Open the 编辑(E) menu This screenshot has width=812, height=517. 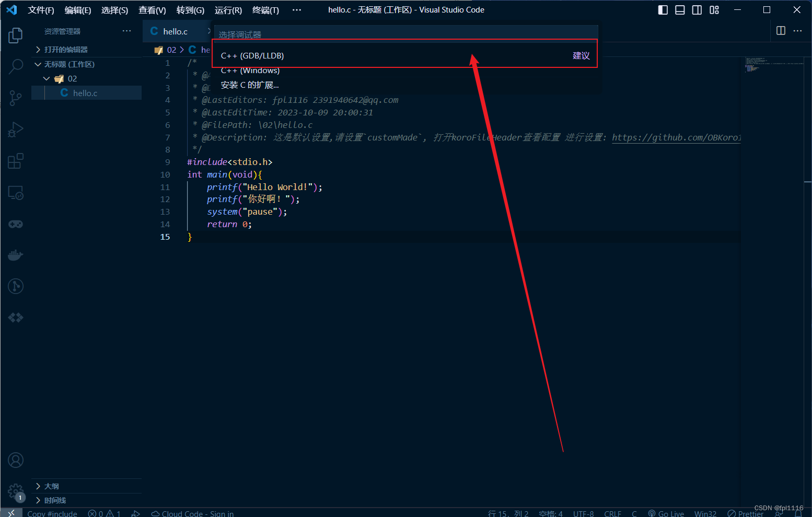point(78,10)
